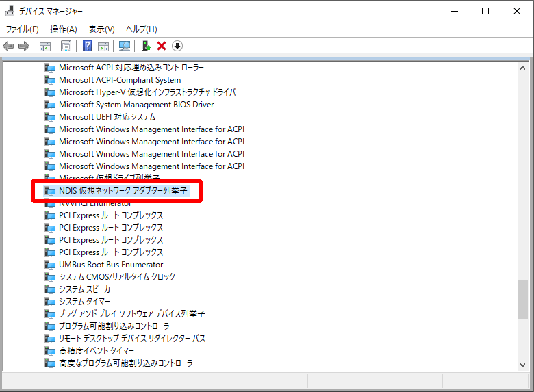Select the NDIS 仮想ネットワーク アダプター列挙子 device
534x392 pixels.
pos(123,191)
